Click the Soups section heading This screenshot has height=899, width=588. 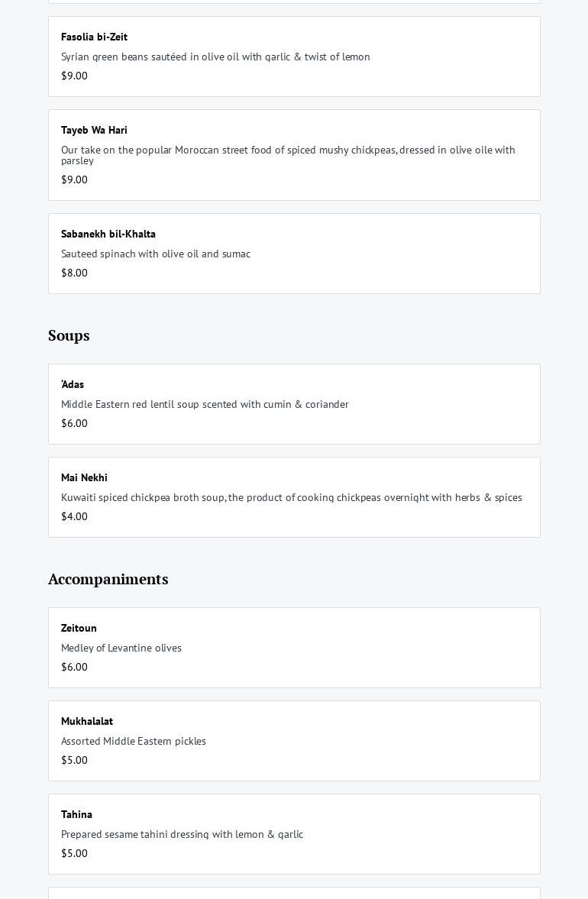(x=69, y=335)
